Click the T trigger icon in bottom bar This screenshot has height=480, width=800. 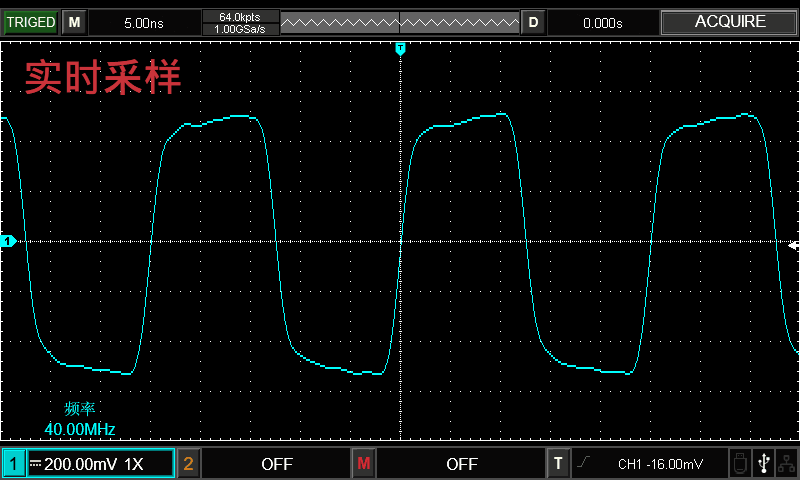[x=558, y=464]
